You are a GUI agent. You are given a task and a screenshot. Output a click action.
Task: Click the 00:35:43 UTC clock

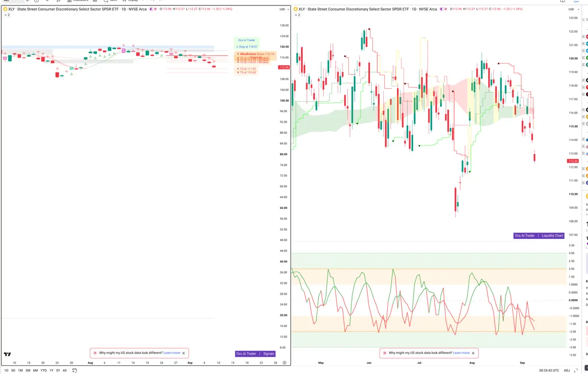(549, 371)
